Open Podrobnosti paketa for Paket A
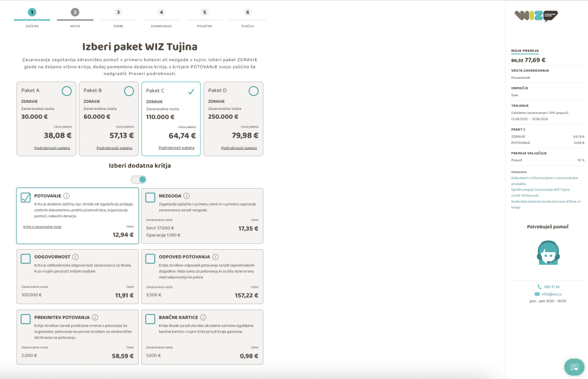This screenshot has height=379, width=588. (52, 148)
